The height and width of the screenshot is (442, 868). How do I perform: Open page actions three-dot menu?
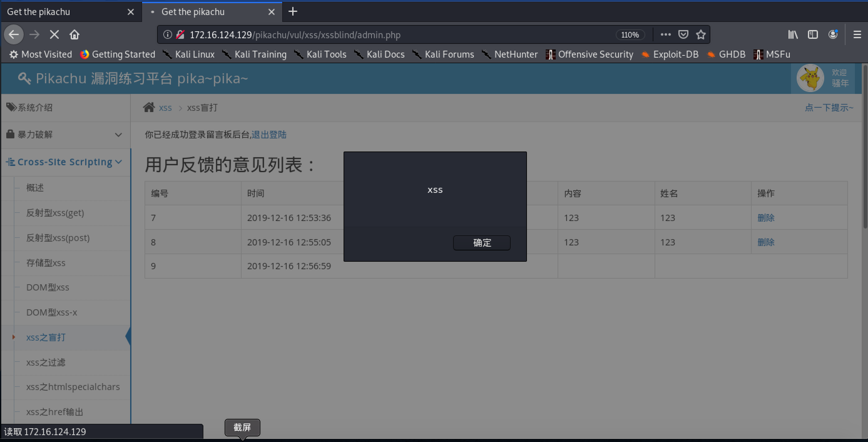tap(666, 35)
